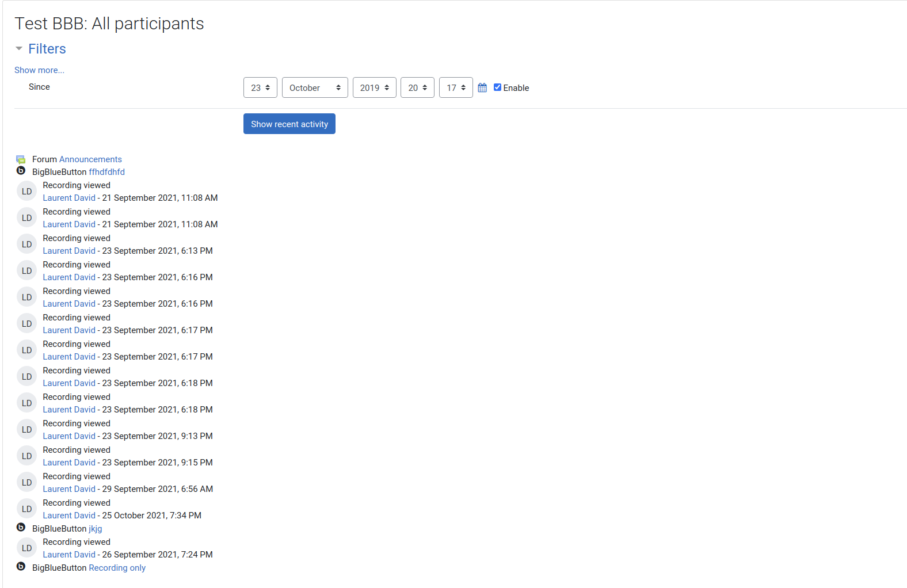Image resolution: width=907 pixels, height=588 pixels.
Task: Open the ffhdfdhfd BigBlueButton link
Action: coord(106,172)
